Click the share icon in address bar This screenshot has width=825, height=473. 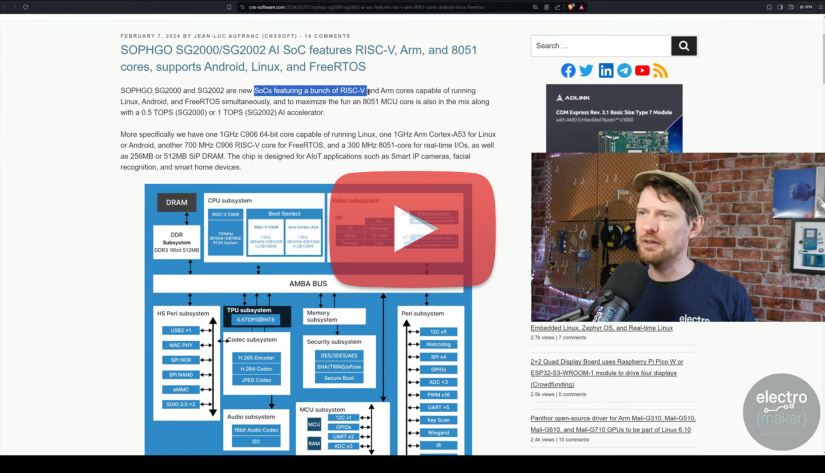(x=557, y=7)
